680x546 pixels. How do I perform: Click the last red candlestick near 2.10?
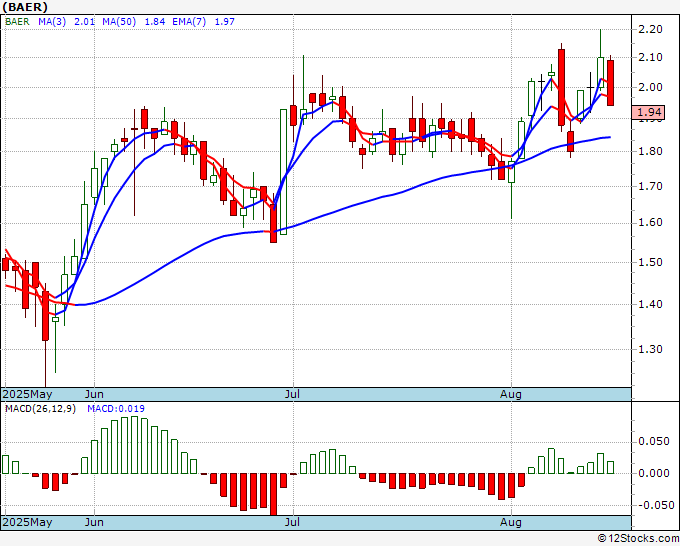click(610, 82)
